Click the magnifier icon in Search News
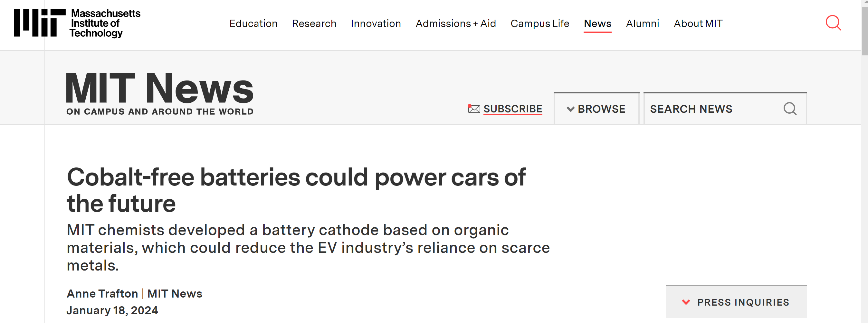This screenshot has width=868, height=323. point(790,109)
